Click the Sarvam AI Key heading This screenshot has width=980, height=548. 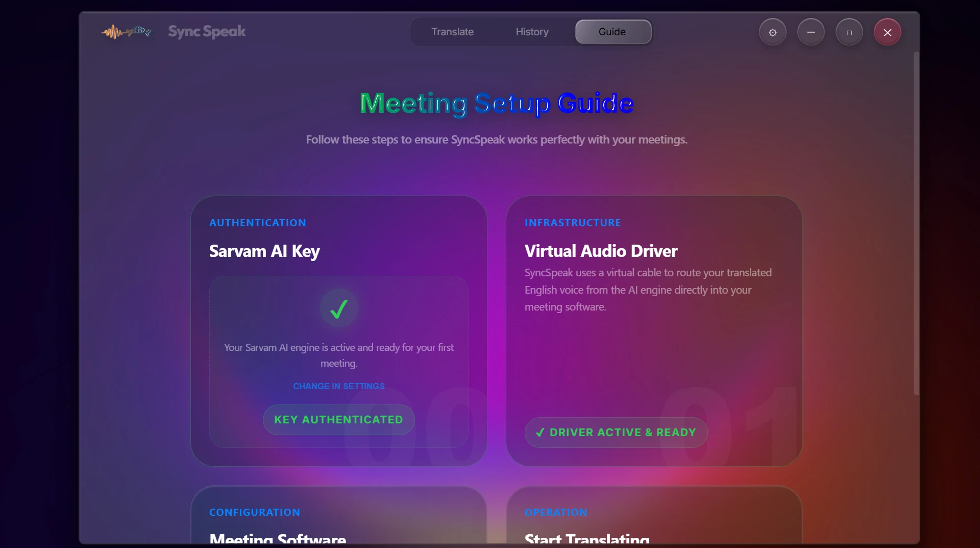pyautogui.click(x=264, y=251)
